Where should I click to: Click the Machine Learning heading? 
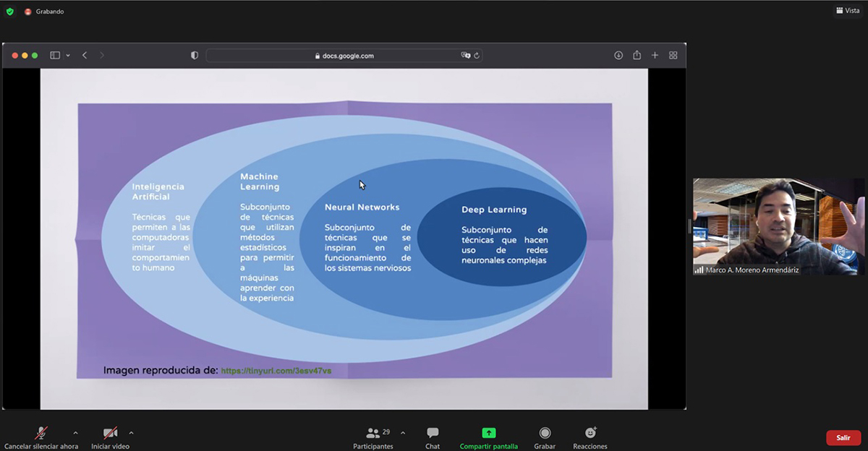click(x=259, y=181)
